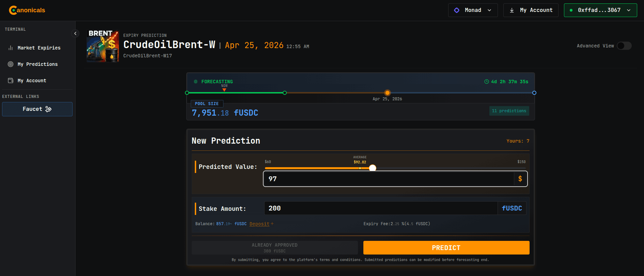Viewport: 644px width, 276px height.
Task: Click the wallet icon beside My Account
Action: (11, 80)
